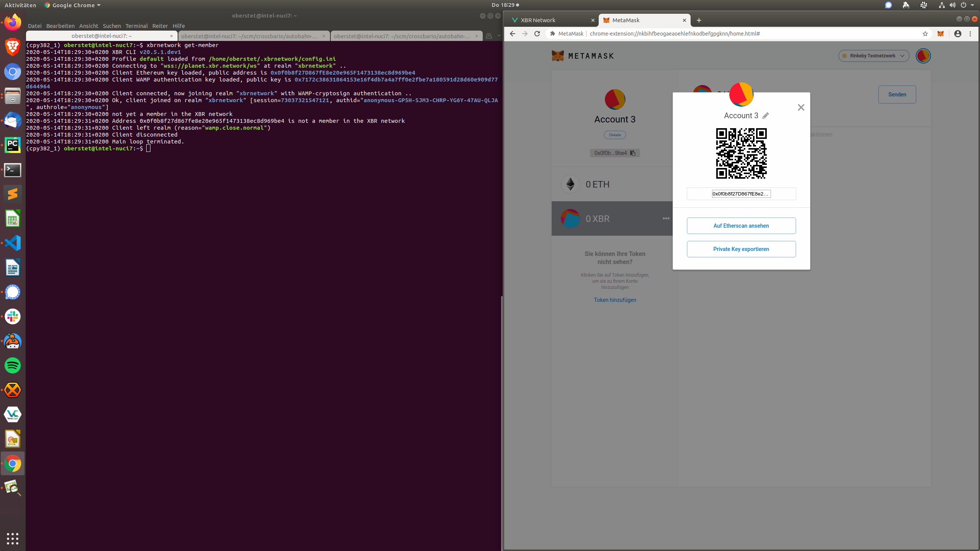Click the MetaMask fox logo
This screenshot has width=980, height=551.
558,56
